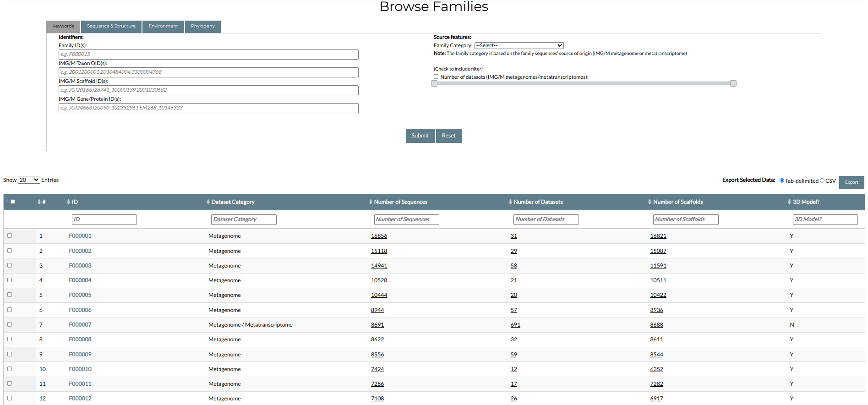Choose CSV export format
Viewport: 868px width, 405px height.
[822, 181]
